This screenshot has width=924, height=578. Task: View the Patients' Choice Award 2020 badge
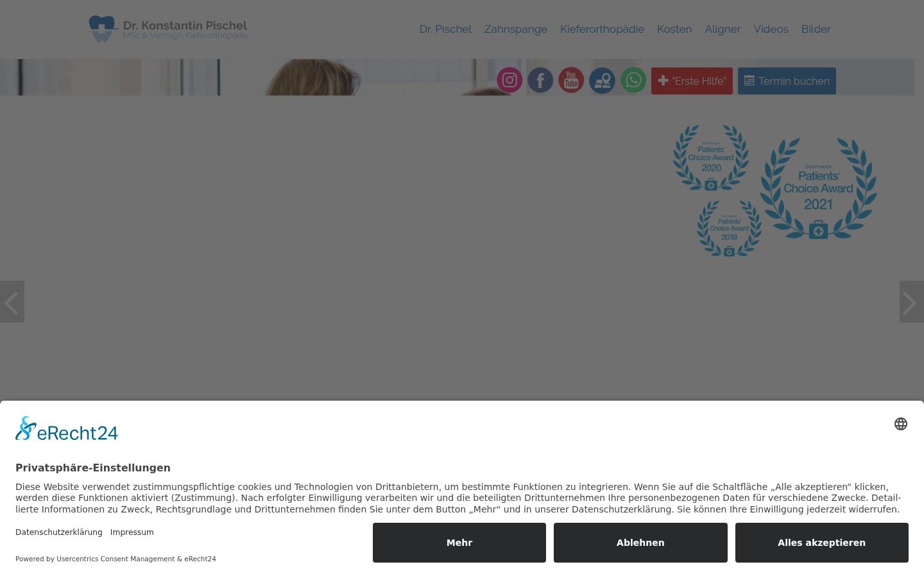point(711,158)
